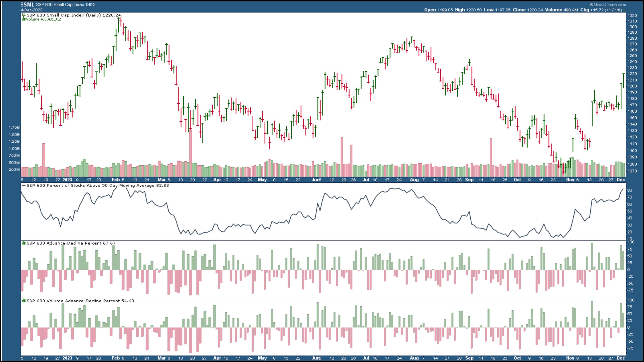Click the S&P 600 Small Cap Index (Daily) legend text
Image resolution: width=644 pixels, height=362 pixels.
click(x=64, y=15)
